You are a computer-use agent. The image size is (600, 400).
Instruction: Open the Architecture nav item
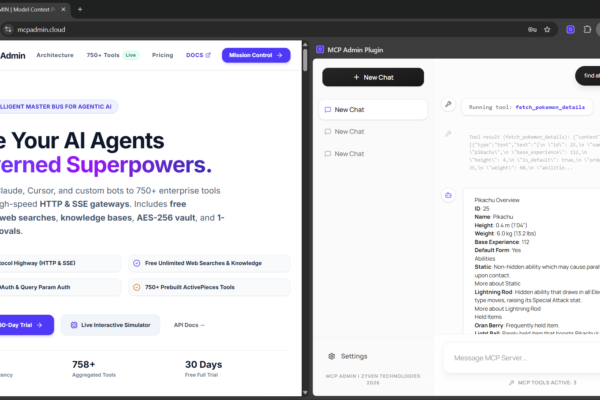[55, 55]
